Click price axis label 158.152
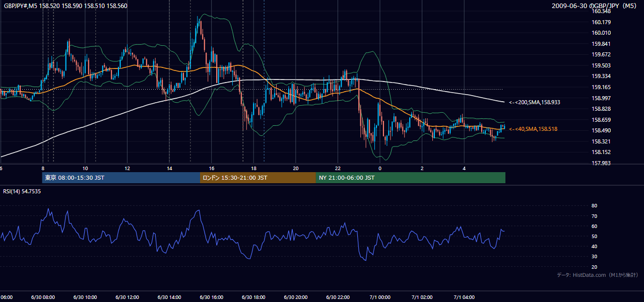Image resolution: width=644 pixels, height=302 pixels. click(x=601, y=152)
